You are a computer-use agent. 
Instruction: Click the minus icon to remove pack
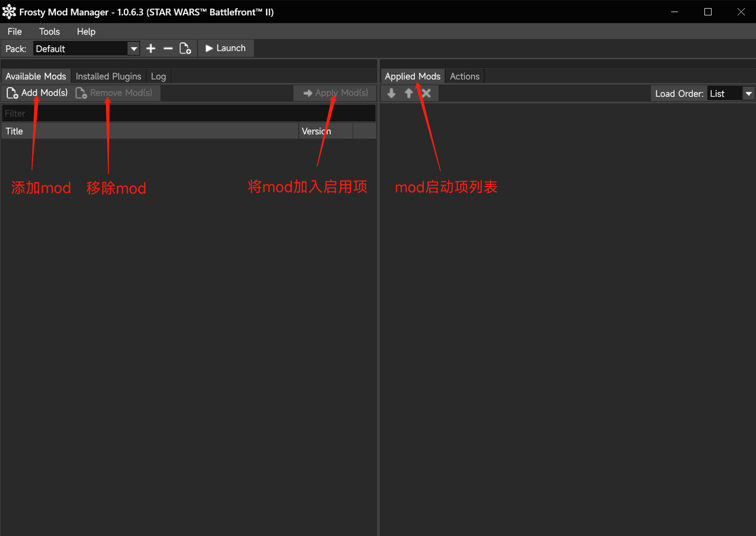click(168, 48)
